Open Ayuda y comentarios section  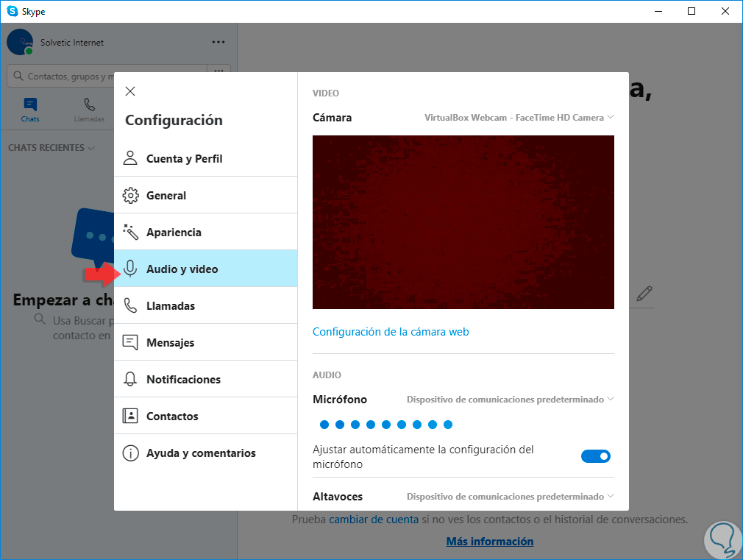click(x=206, y=453)
